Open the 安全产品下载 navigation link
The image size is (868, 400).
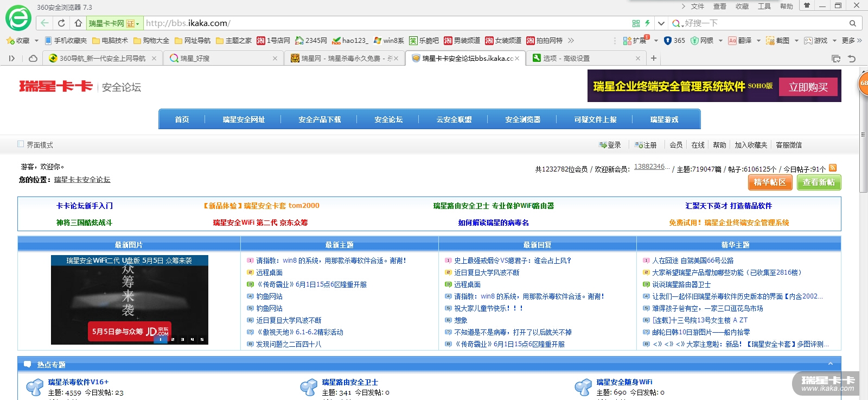[320, 119]
